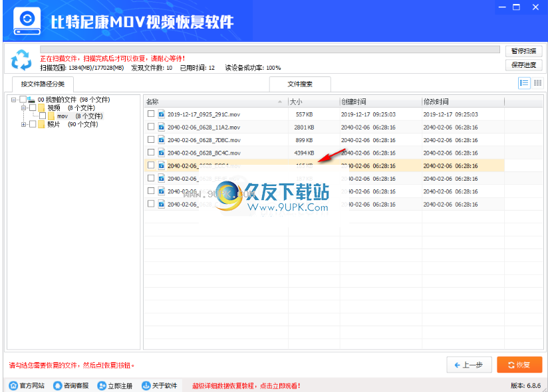Click the 899 KB size cell
548x392 pixels.
pos(304,140)
